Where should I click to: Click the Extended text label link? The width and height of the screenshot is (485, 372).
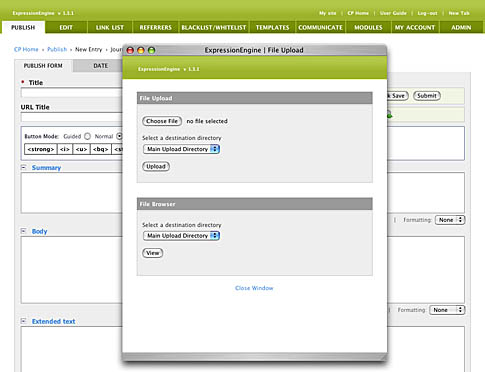tap(53, 321)
